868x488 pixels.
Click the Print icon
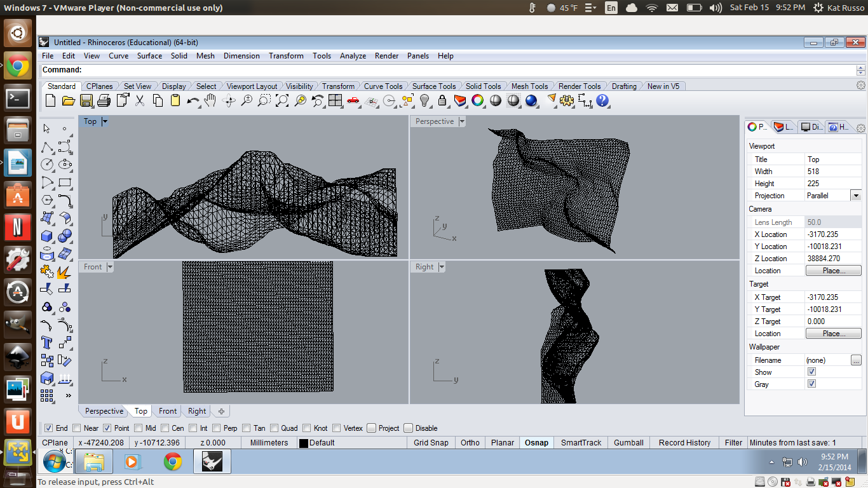tap(104, 100)
